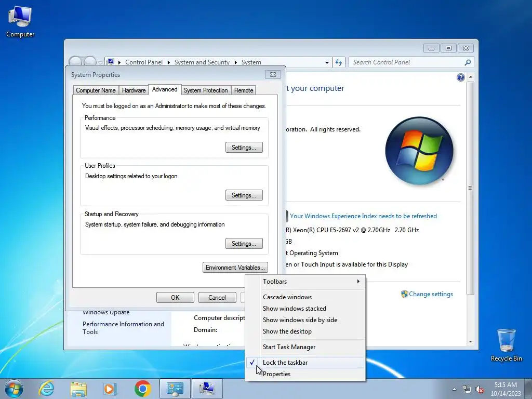Image resolution: width=532 pixels, height=399 pixels.
Task: Switch to System Protection tab
Action: [206, 90]
